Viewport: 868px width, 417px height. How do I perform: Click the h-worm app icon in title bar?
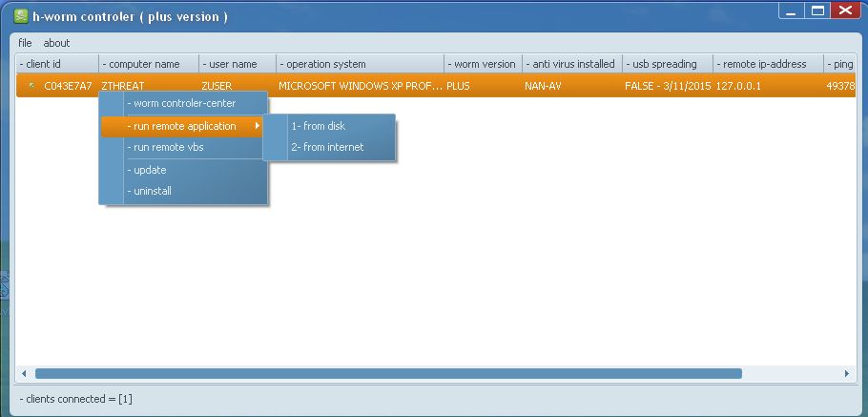pos(20,17)
